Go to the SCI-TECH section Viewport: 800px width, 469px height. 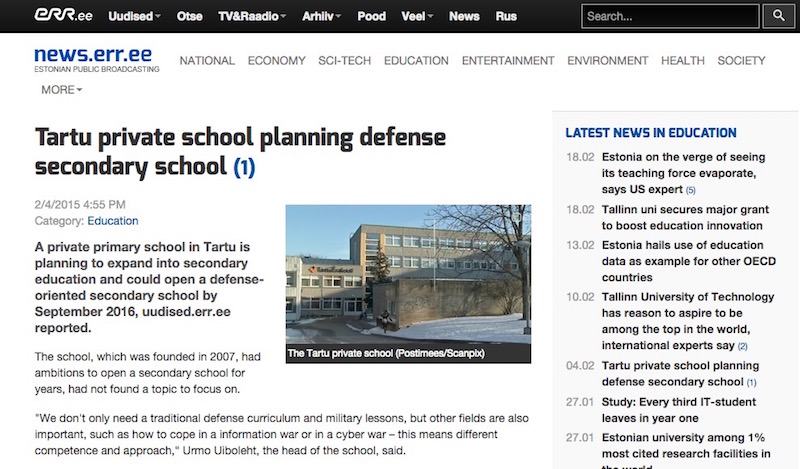344,61
